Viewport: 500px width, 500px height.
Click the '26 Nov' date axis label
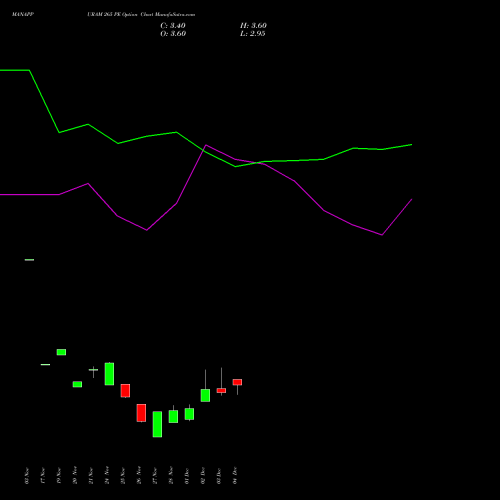[x=139, y=475]
